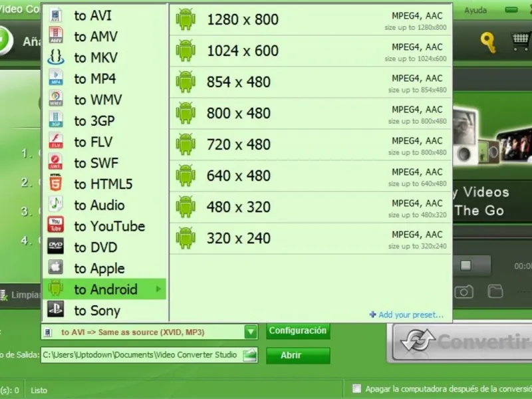Open the to Sony menu entry
Image resolution: width=532 pixels, height=399 pixels.
(105, 310)
